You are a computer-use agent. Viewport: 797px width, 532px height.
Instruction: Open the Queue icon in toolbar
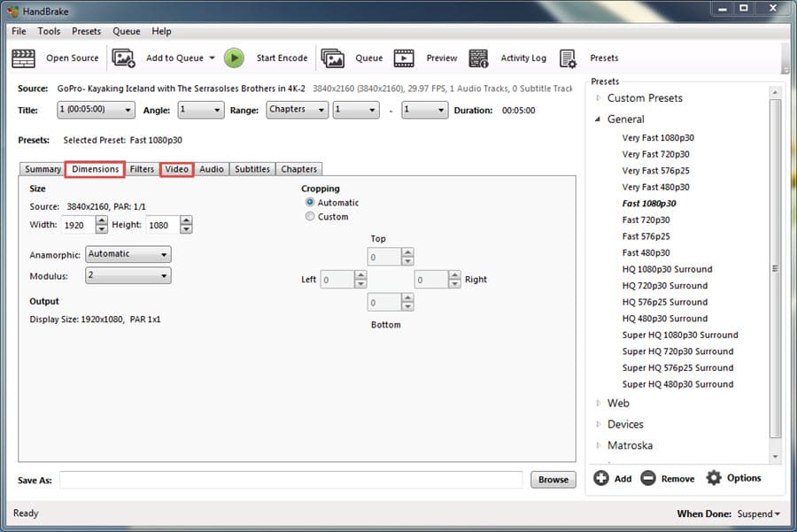[x=333, y=58]
